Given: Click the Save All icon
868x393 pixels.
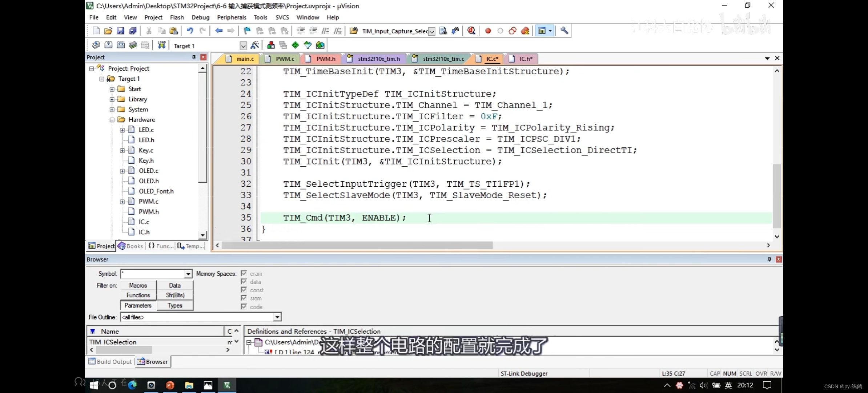Looking at the screenshot, I should coord(133,31).
